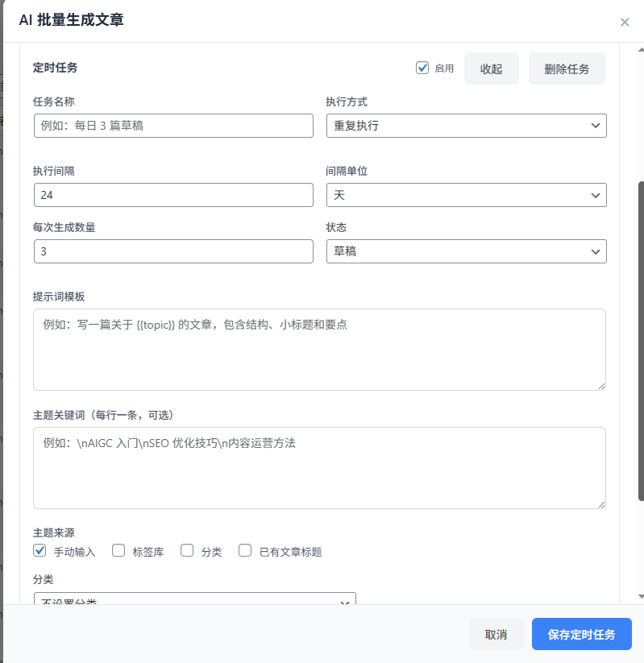This screenshot has width=644, height=663.
Task: Uncheck the 手动输入 checkbox
Action: (x=39, y=551)
